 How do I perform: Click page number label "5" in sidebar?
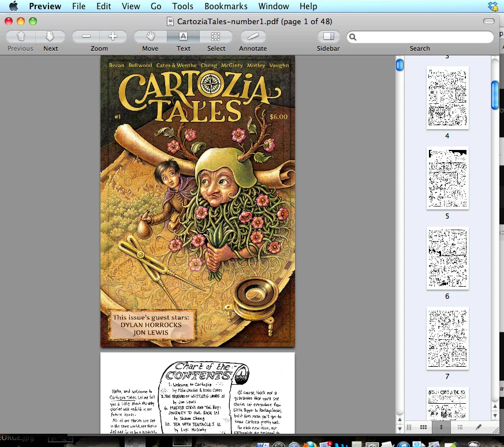tap(447, 216)
